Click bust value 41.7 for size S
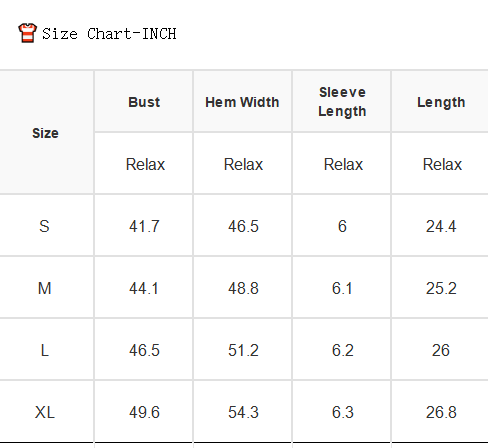 click(x=144, y=226)
